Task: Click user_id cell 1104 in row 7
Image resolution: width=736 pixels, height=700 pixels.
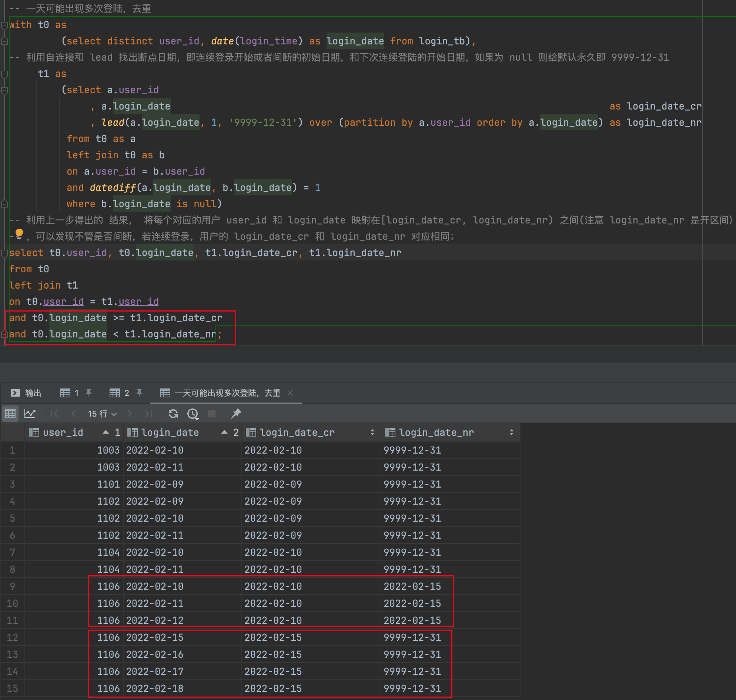Action: pos(74,553)
